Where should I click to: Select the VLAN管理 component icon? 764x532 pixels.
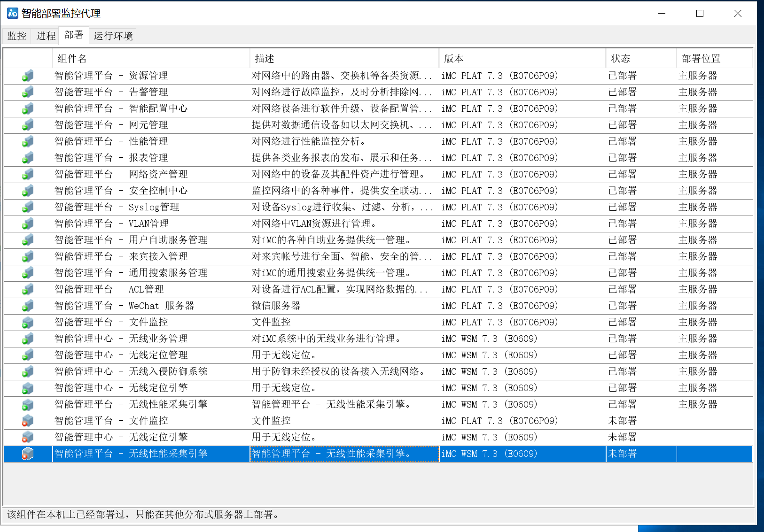point(28,224)
